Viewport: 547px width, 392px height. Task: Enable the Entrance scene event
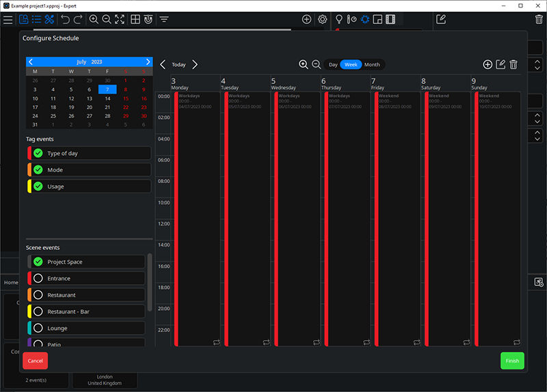coord(38,279)
